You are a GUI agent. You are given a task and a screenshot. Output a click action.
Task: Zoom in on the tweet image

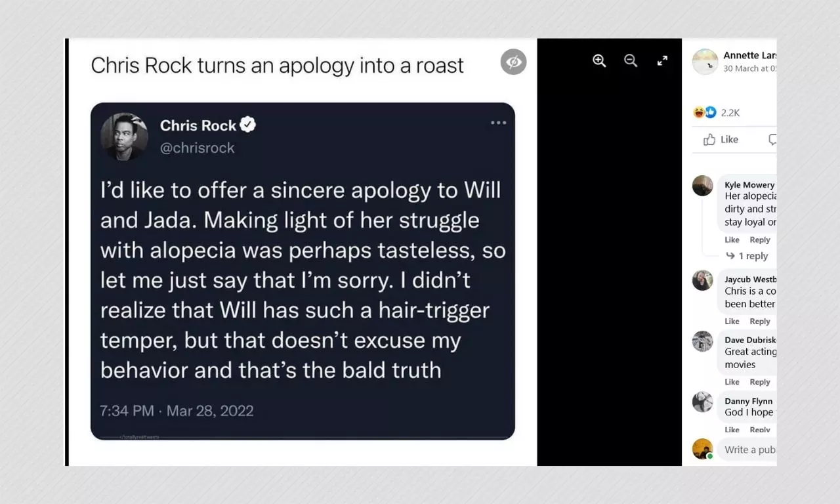pyautogui.click(x=598, y=60)
